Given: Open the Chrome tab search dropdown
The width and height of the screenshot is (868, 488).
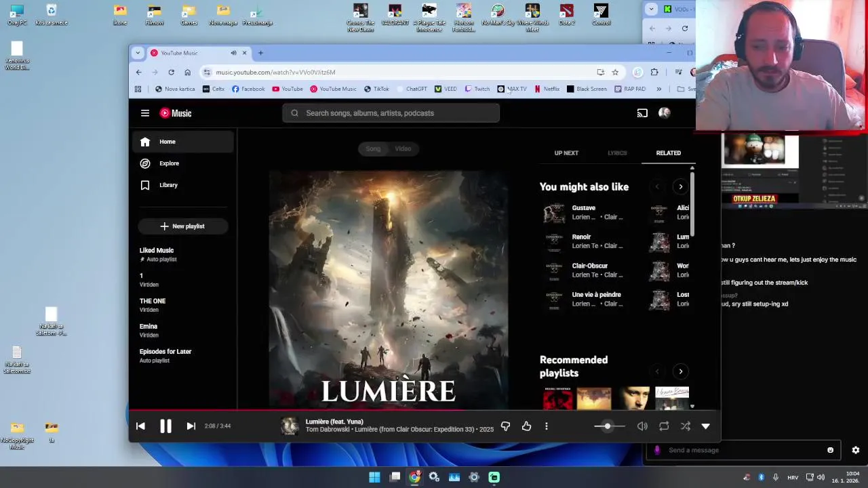Looking at the screenshot, I should (x=138, y=53).
